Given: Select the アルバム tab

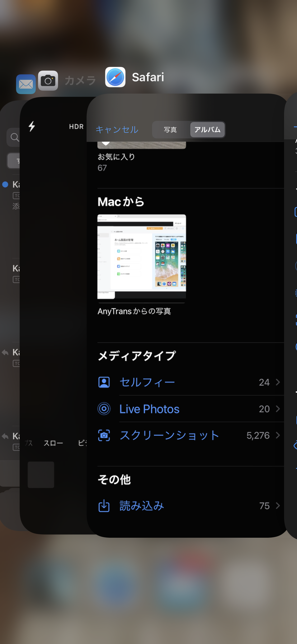Looking at the screenshot, I should point(208,130).
